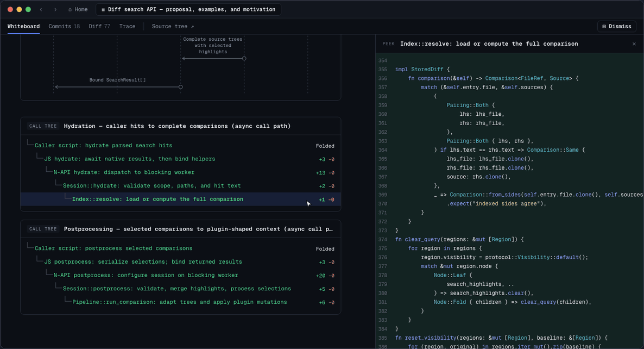
Task: Expand the Folded hydrate caller script
Action: (x=325, y=146)
